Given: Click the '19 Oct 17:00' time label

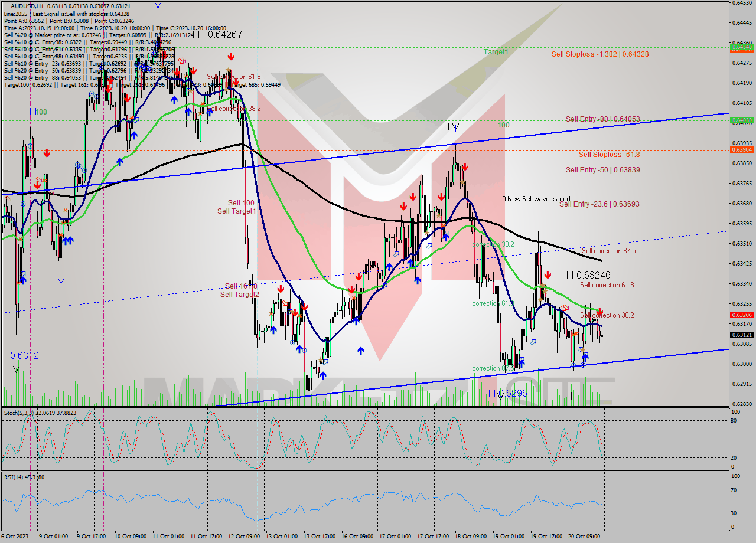Looking at the screenshot, I should pos(546,536).
